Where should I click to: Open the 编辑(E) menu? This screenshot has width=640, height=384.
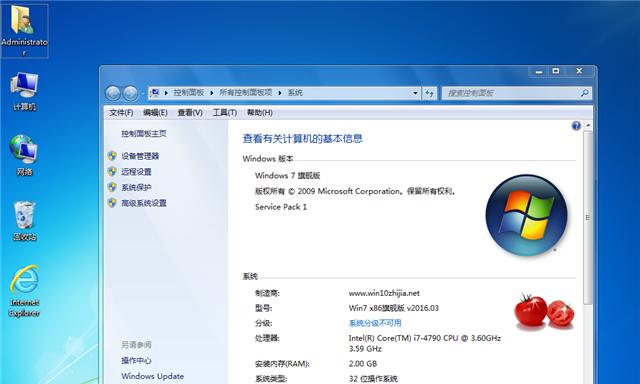pyautogui.click(x=155, y=113)
